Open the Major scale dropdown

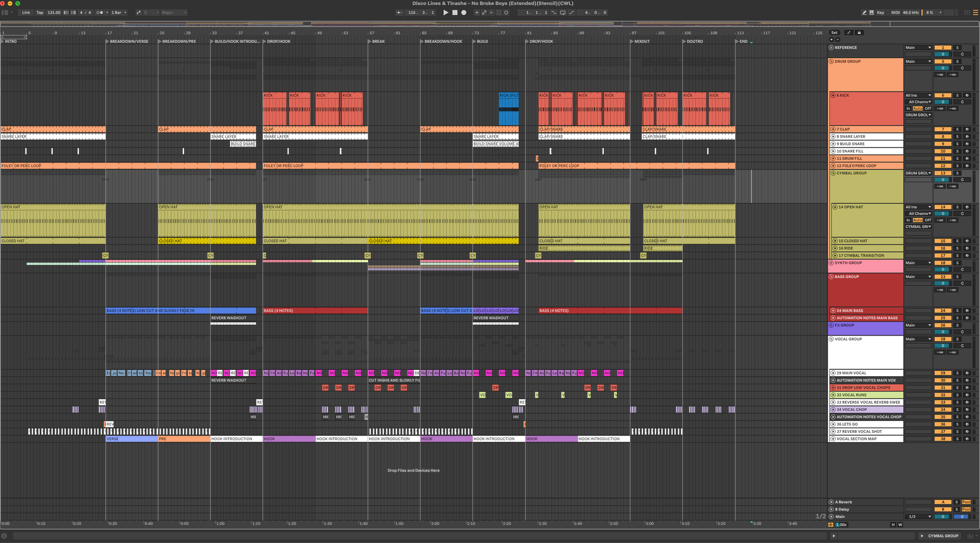point(174,13)
